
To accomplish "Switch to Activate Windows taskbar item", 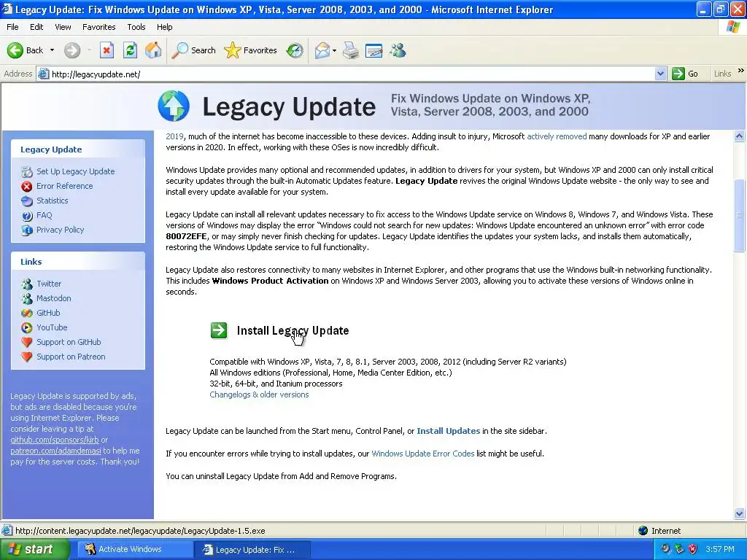I will [135, 550].
